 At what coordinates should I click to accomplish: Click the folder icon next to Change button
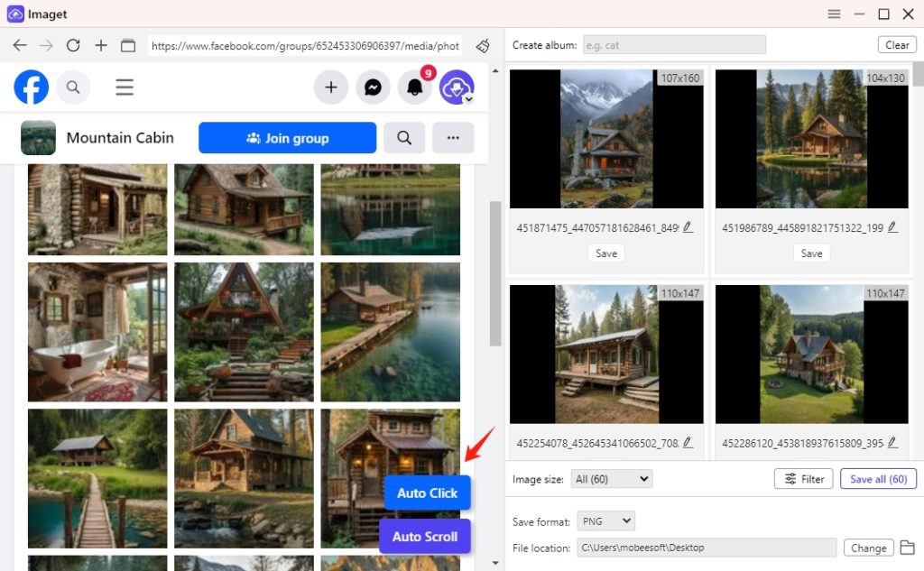(x=908, y=548)
